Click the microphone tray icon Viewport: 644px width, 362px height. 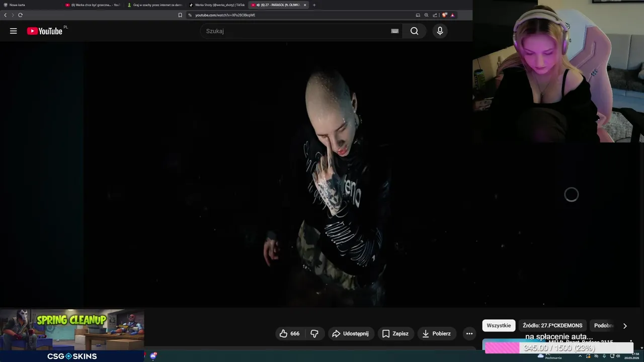pyautogui.click(x=604, y=356)
